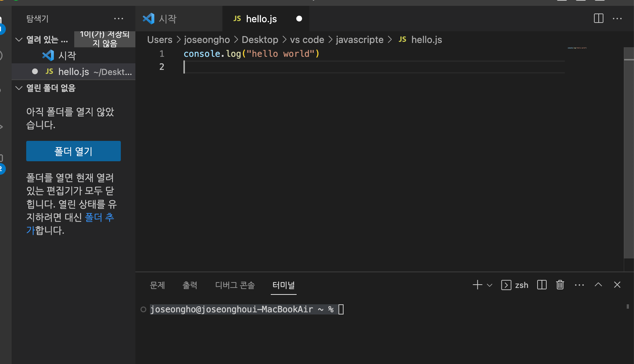The image size is (634, 364).
Task: Click Desktop breadcrumb segment
Action: pyautogui.click(x=260, y=40)
